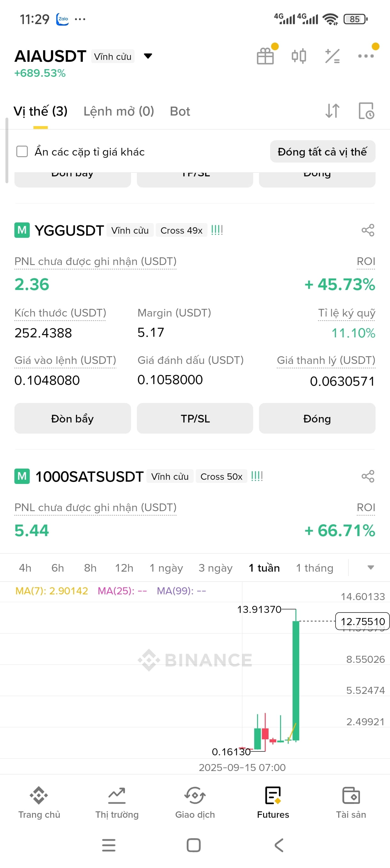Screen dimensions: 390x868
Task: Check 'Ẩn các cặp tỉ giá khác'
Action: 22,152
